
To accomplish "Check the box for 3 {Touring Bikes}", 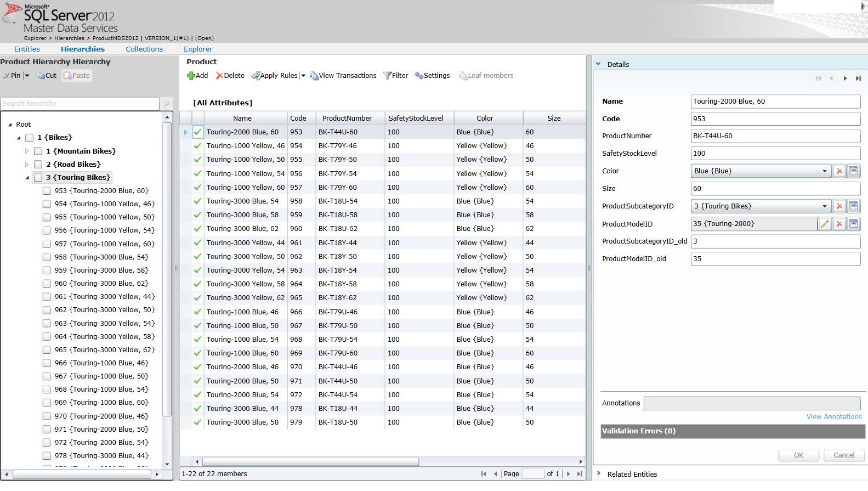I will (38, 178).
